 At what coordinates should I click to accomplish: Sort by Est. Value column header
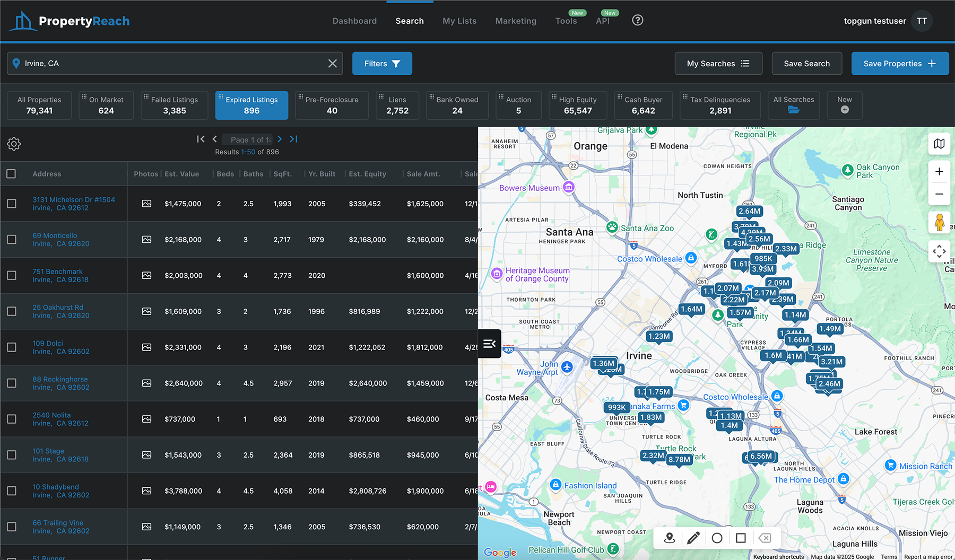[x=182, y=174]
